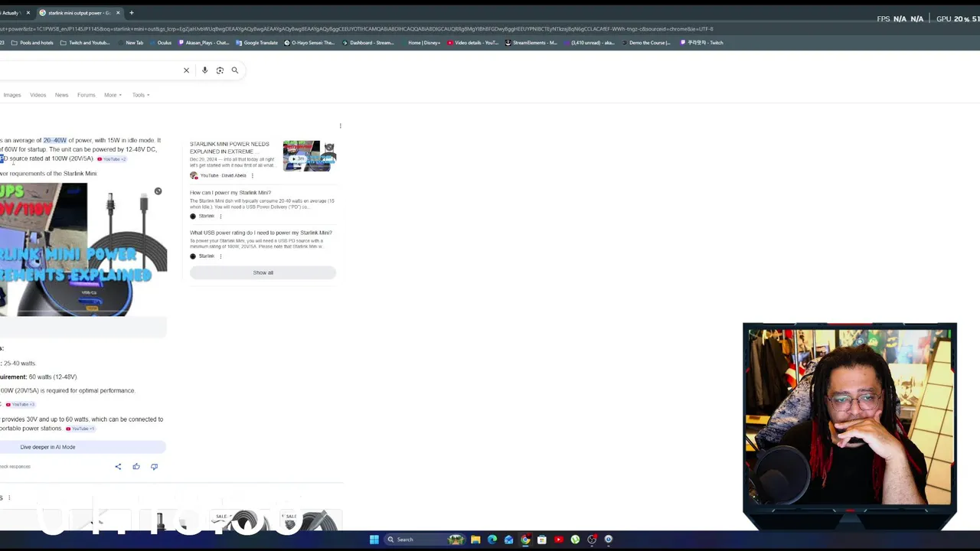This screenshot has height=551, width=980.
Task: Switch to the Images results tab
Action: (x=12, y=95)
